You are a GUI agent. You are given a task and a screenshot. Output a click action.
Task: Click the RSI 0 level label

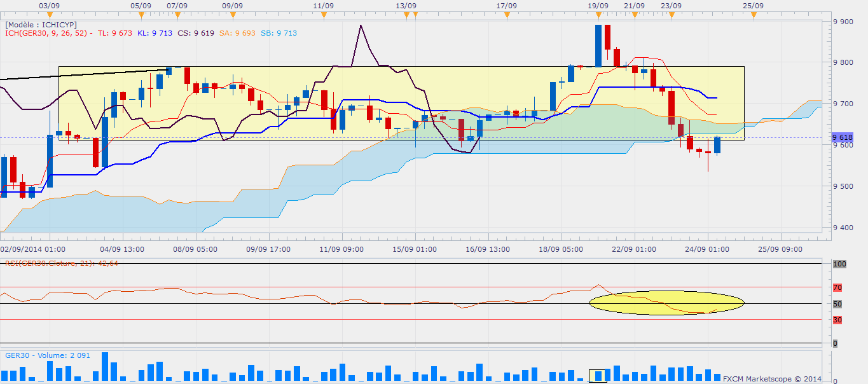[835, 343]
